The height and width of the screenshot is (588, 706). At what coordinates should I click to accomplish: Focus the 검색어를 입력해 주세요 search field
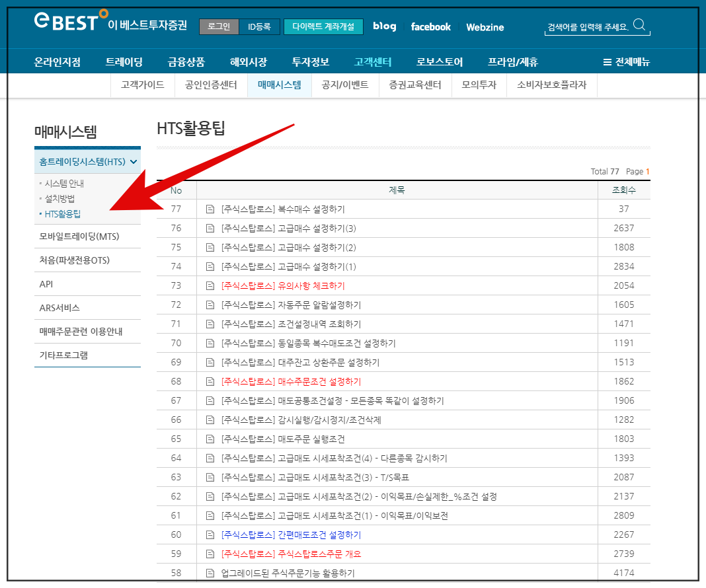pyautogui.click(x=588, y=27)
